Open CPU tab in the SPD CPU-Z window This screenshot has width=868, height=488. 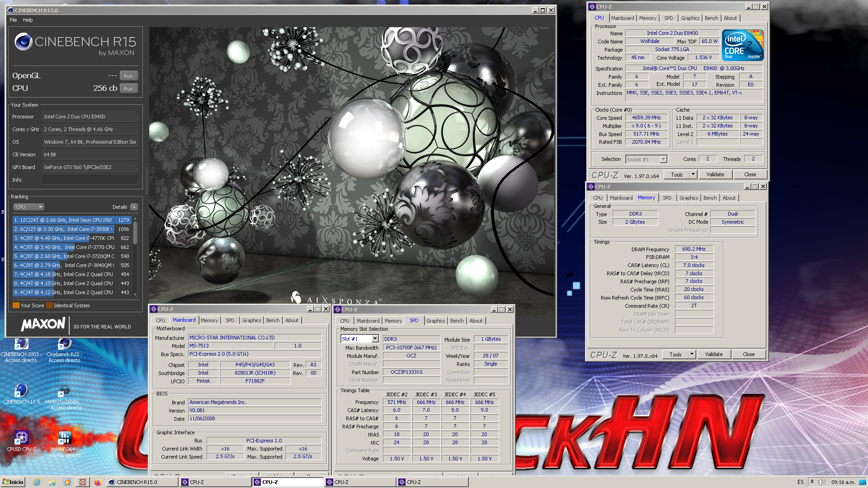pyautogui.click(x=344, y=321)
